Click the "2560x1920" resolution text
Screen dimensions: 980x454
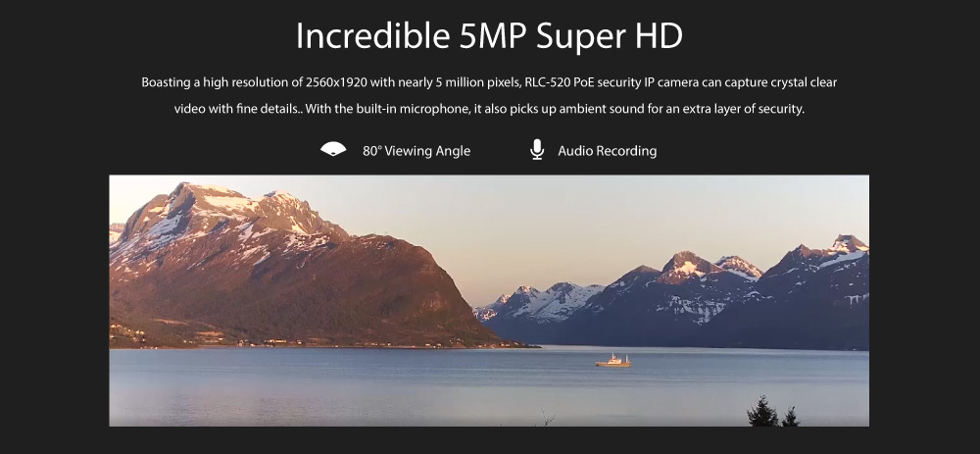tap(342, 82)
